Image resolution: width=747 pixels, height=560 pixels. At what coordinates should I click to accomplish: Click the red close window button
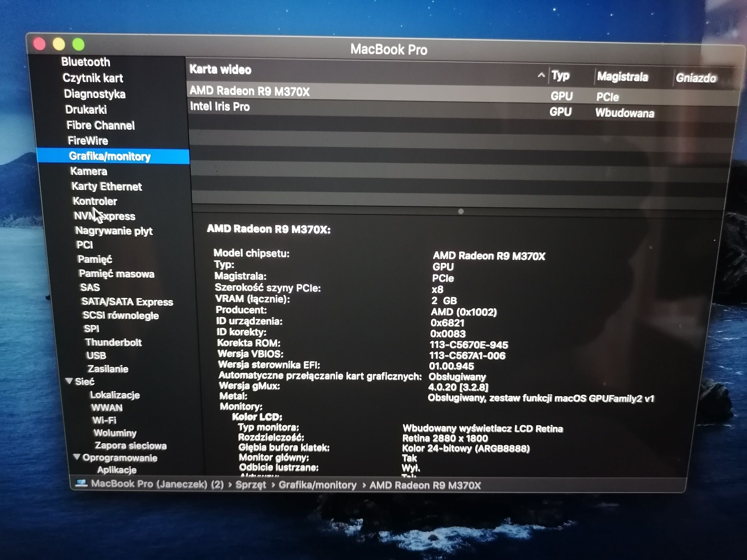pos(39,44)
